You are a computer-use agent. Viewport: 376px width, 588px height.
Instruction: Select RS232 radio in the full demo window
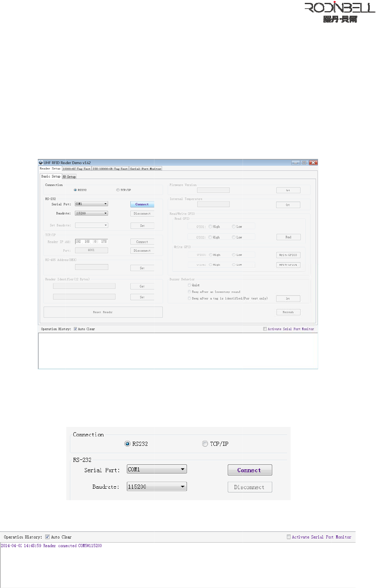point(75,190)
